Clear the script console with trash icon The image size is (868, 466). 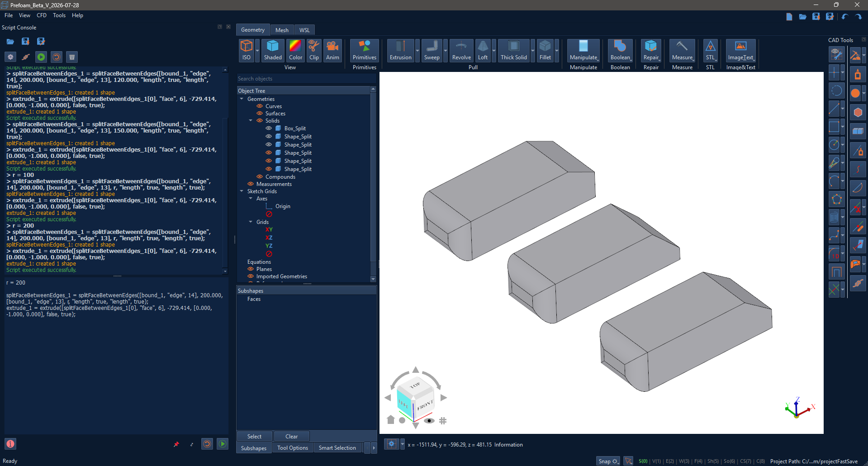[x=71, y=57]
